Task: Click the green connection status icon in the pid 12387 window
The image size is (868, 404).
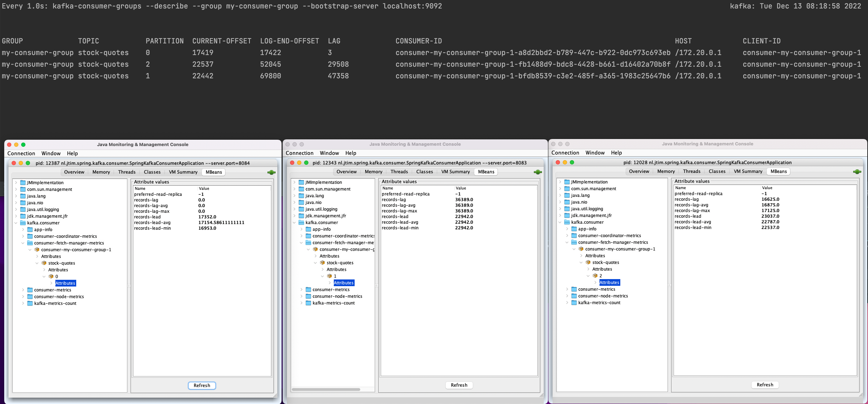Action: tap(271, 172)
